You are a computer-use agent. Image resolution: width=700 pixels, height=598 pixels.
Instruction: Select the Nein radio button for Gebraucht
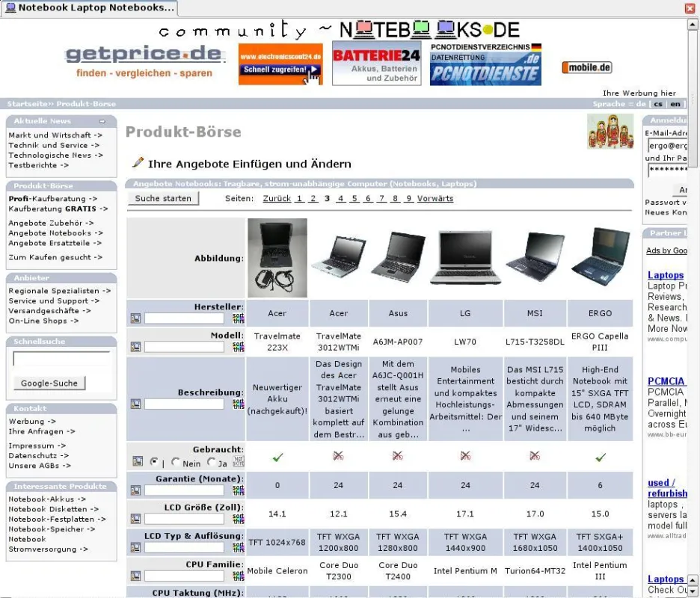pyautogui.click(x=176, y=463)
